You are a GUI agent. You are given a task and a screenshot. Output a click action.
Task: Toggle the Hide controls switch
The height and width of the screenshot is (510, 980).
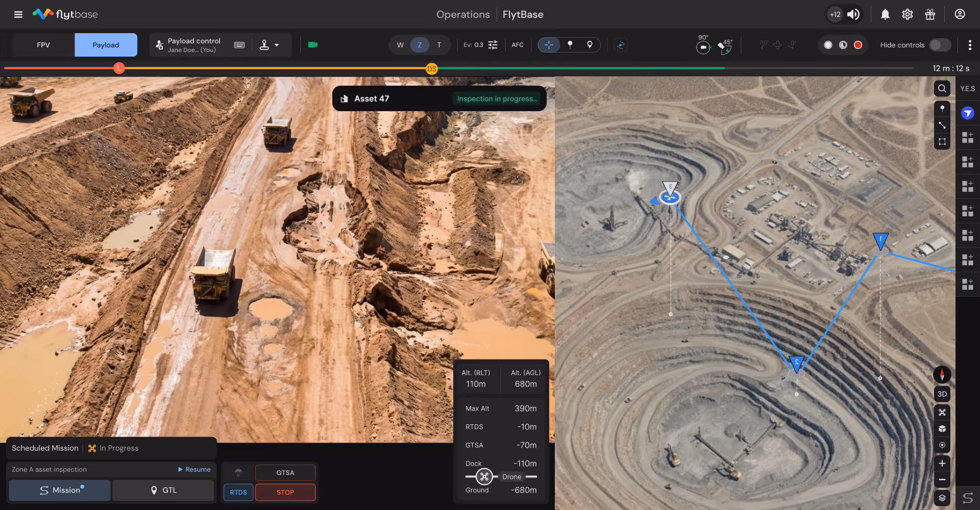pos(940,45)
